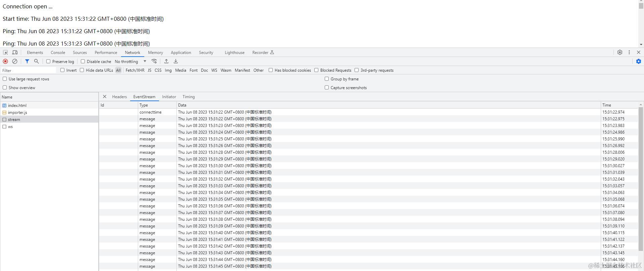Viewport: 644px width, 271px height.
Task: Import HAR file with upload icon
Action: click(166, 61)
